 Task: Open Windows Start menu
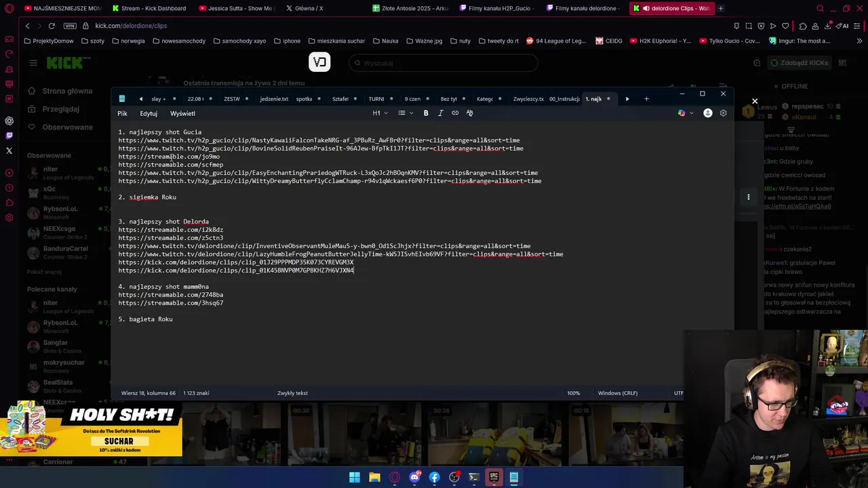(x=355, y=477)
